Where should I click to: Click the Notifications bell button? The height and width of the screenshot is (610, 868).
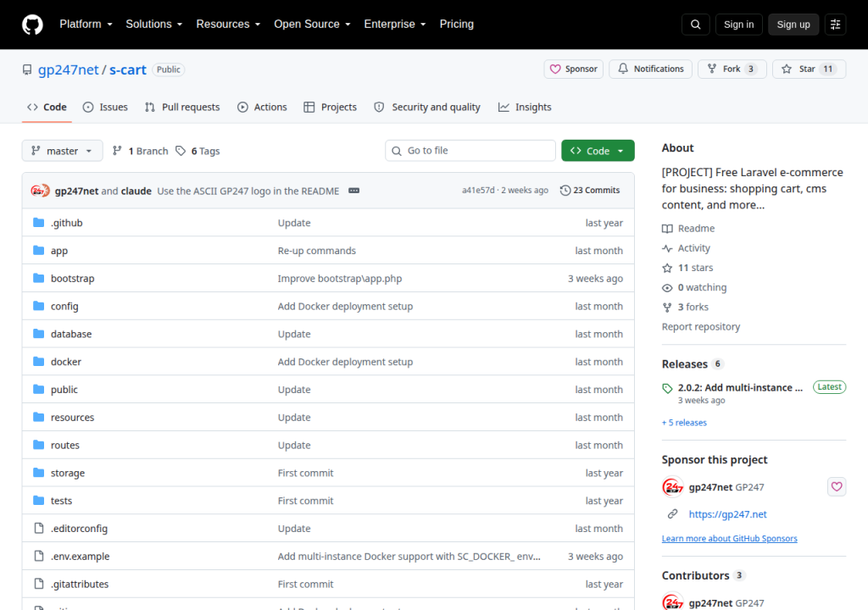650,69
